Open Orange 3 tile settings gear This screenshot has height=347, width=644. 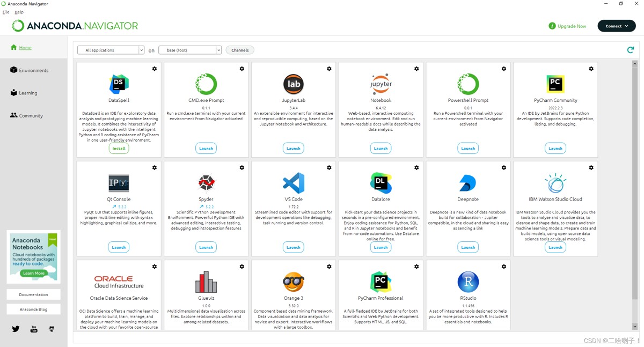(330, 267)
